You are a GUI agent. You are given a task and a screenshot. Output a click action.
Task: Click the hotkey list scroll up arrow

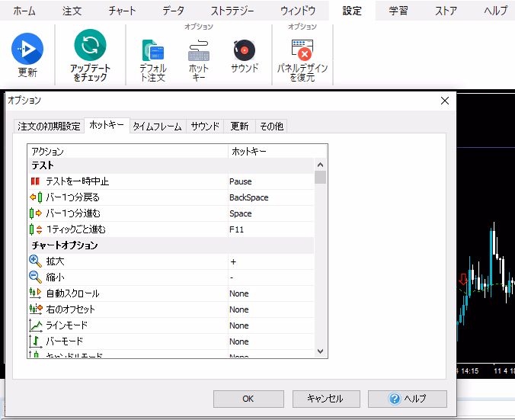pyautogui.click(x=320, y=165)
